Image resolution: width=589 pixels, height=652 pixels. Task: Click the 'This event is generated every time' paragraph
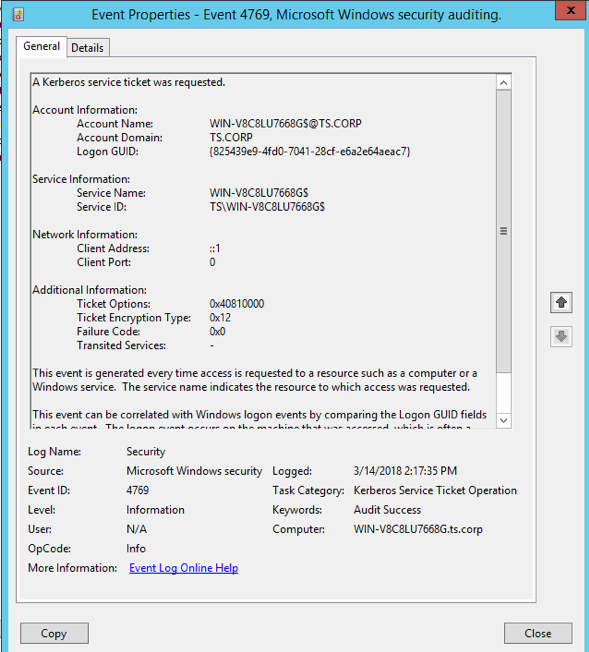click(255, 380)
